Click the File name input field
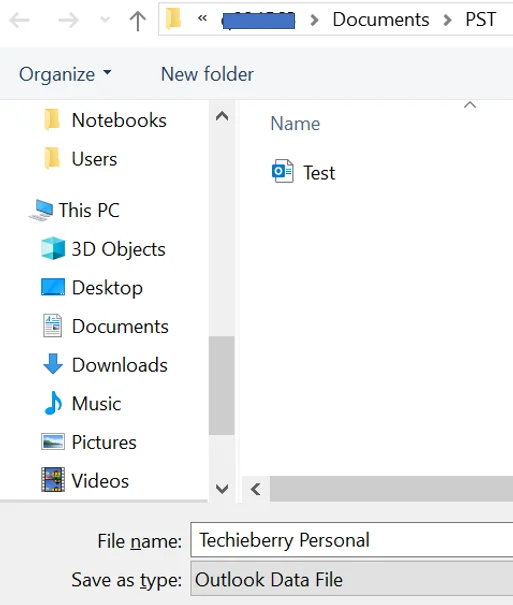This screenshot has height=605, width=513. click(x=352, y=540)
